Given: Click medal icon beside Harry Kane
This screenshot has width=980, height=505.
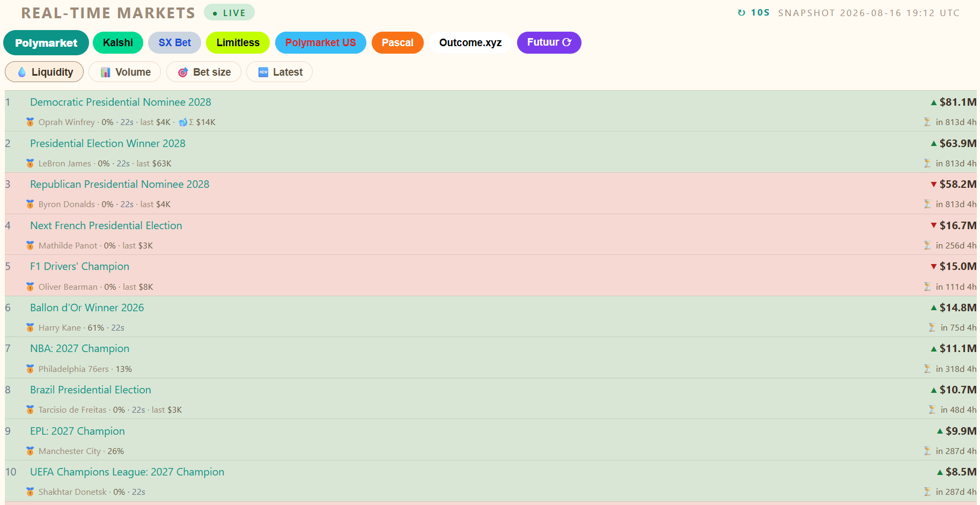Looking at the screenshot, I should coord(30,327).
